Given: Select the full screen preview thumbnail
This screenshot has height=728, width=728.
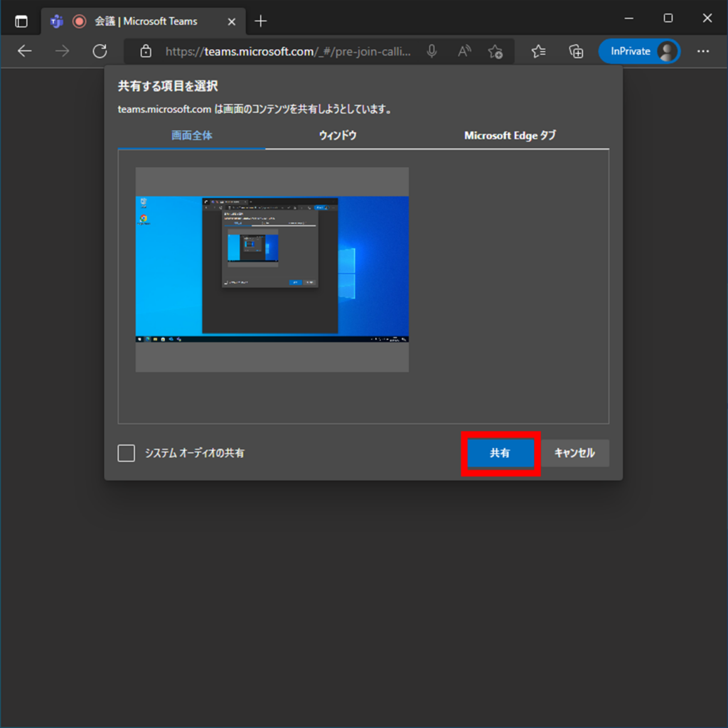Looking at the screenshot, I should 272,269.
